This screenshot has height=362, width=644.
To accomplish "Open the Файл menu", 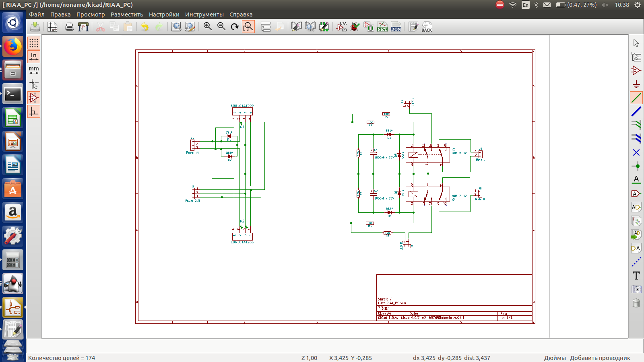I will point(37,14).
